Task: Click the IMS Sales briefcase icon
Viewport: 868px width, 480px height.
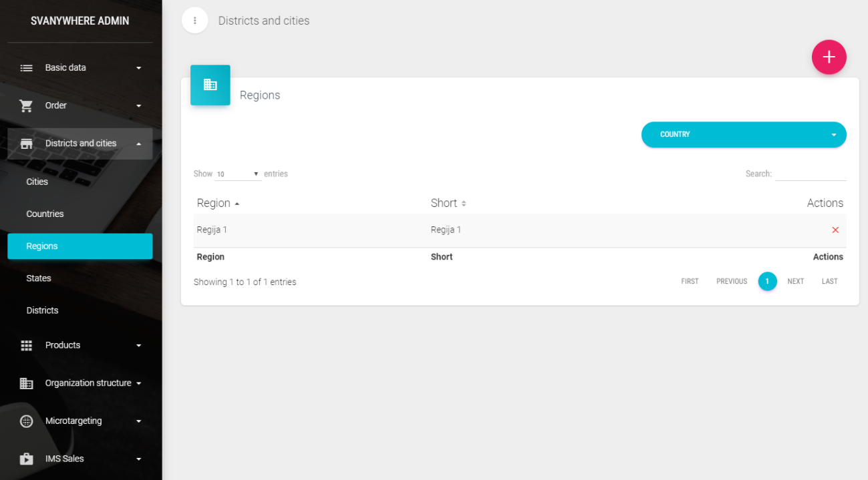Action: [x=26, y=459]
